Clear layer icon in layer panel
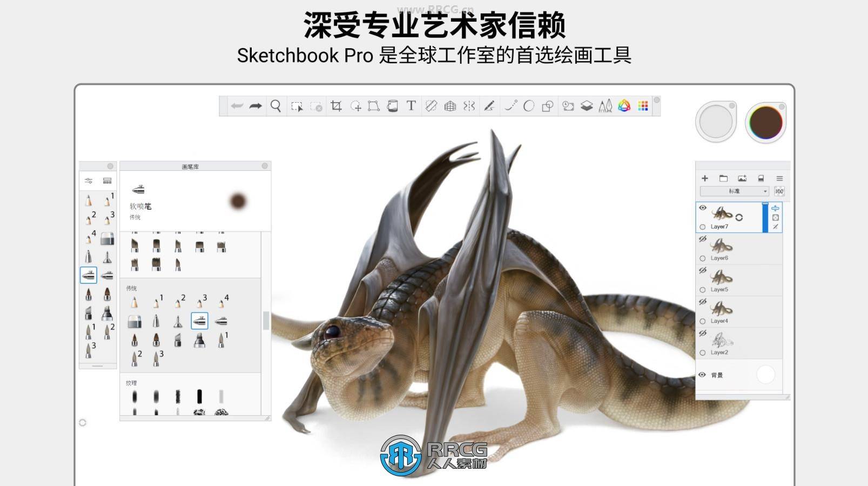Screen dimensions: 868x486 (x=761, y=178)
